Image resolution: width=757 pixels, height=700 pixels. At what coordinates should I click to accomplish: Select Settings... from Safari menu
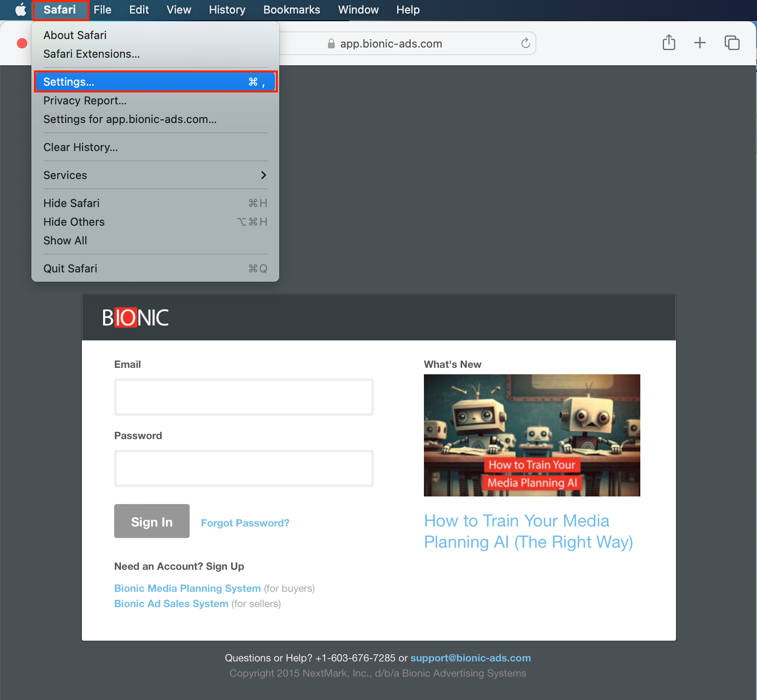pyautogui.click(x=155, y=82)
